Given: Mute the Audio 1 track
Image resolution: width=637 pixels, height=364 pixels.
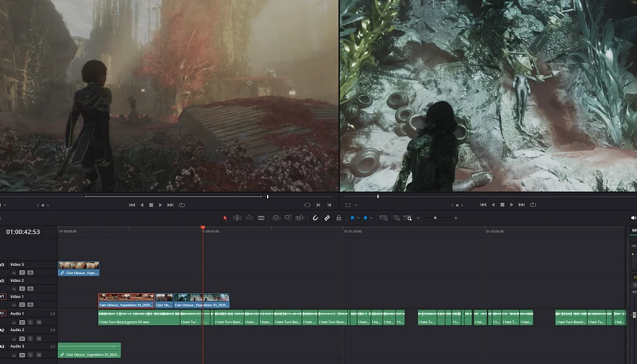Looking at the screenshot, I should click(39, 323).
